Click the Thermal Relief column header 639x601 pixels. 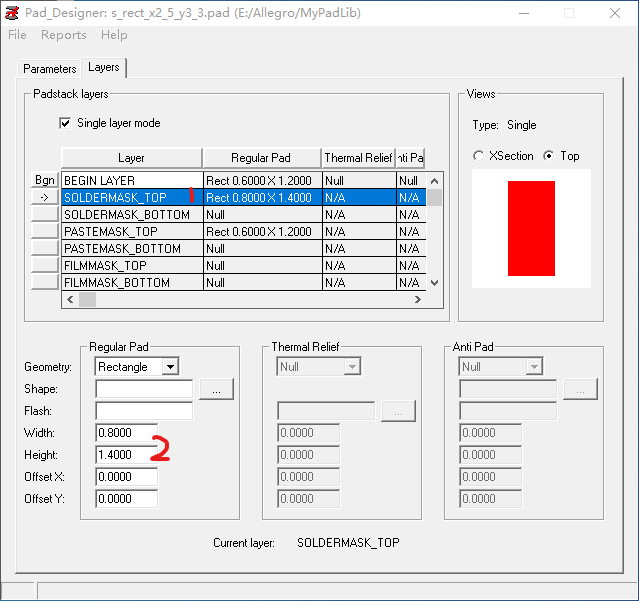coord(358,158)
